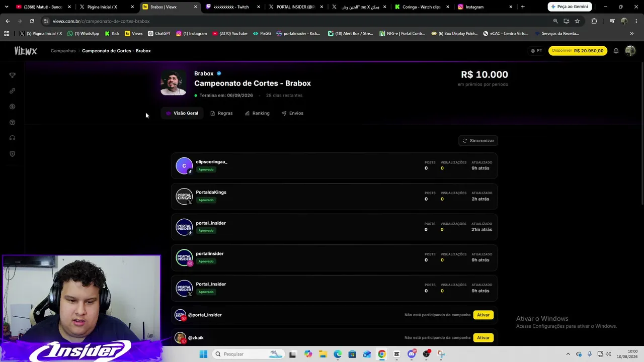
Task: Open the Kick bookmark
Action: 112,34
